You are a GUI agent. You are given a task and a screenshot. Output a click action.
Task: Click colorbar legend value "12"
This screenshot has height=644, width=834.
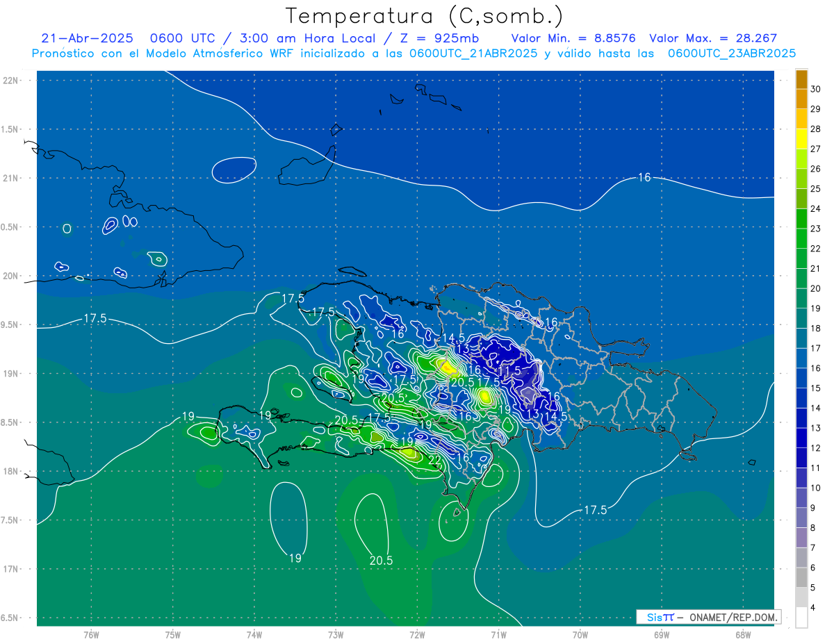click(x=815, y=448)
